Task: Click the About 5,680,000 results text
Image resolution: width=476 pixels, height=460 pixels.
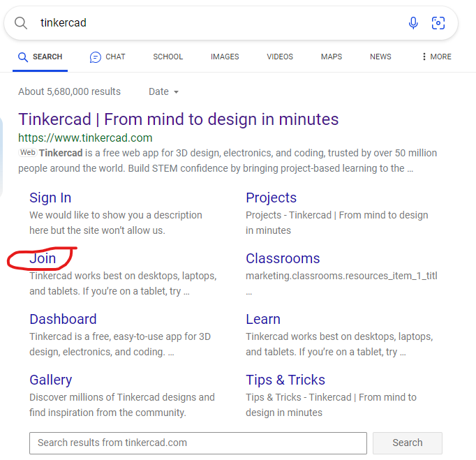Action: pos(69,91)
